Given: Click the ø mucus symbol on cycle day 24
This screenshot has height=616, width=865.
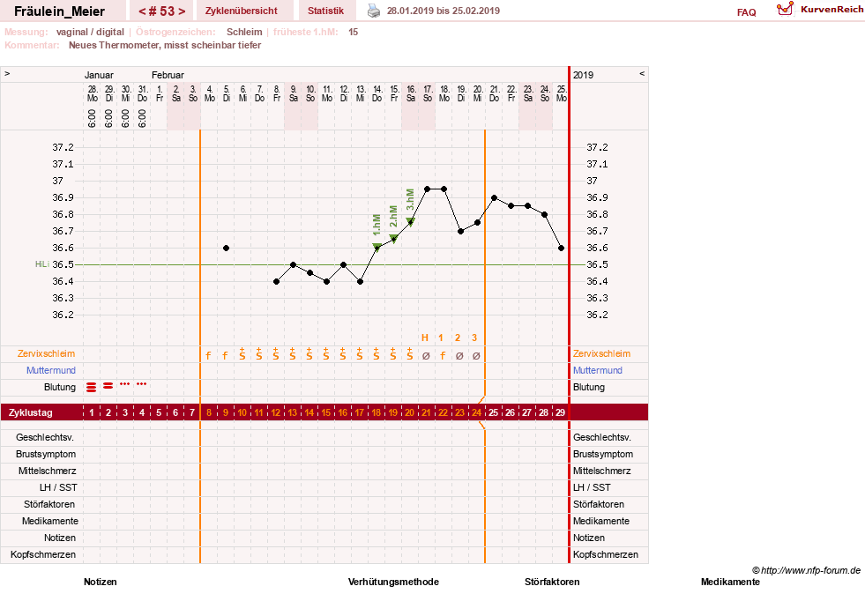Looking at the screenshot, I should pos(476,356).
